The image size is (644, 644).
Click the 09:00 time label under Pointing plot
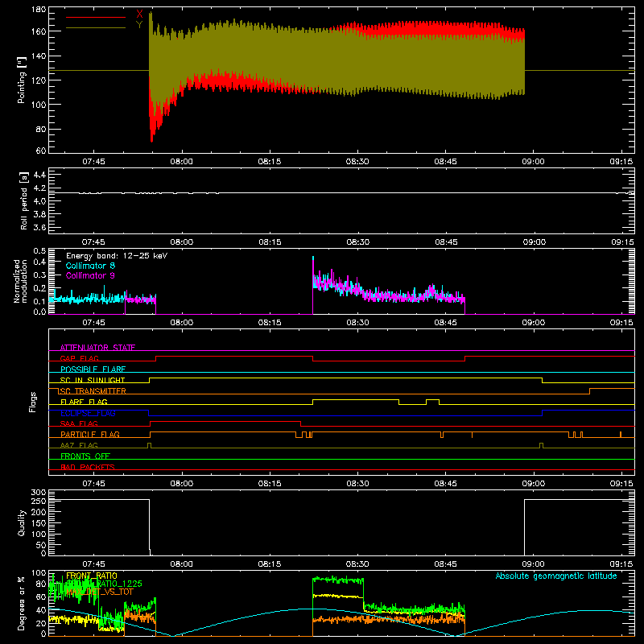pyautogui.click(x=533, y=162)
